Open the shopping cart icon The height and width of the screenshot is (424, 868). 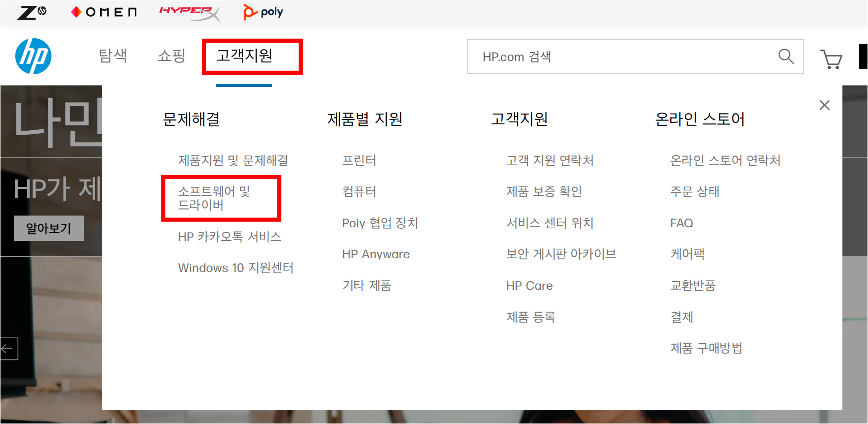point(831,59)
